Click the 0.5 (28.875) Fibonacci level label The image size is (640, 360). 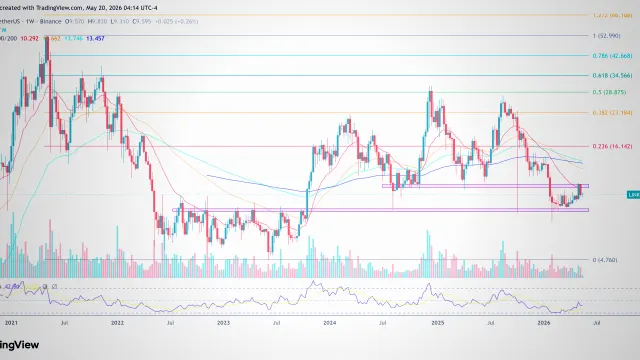pyautogui.click(x=609, y=92)
